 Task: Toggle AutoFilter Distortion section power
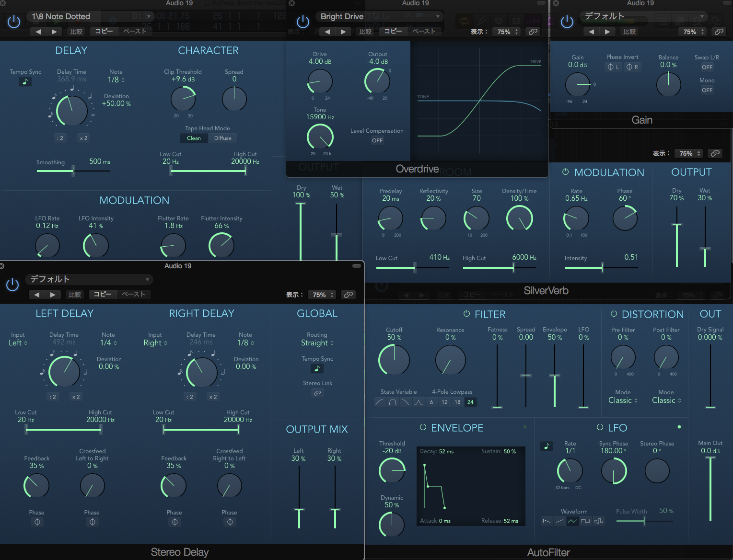tap(614, 314)
